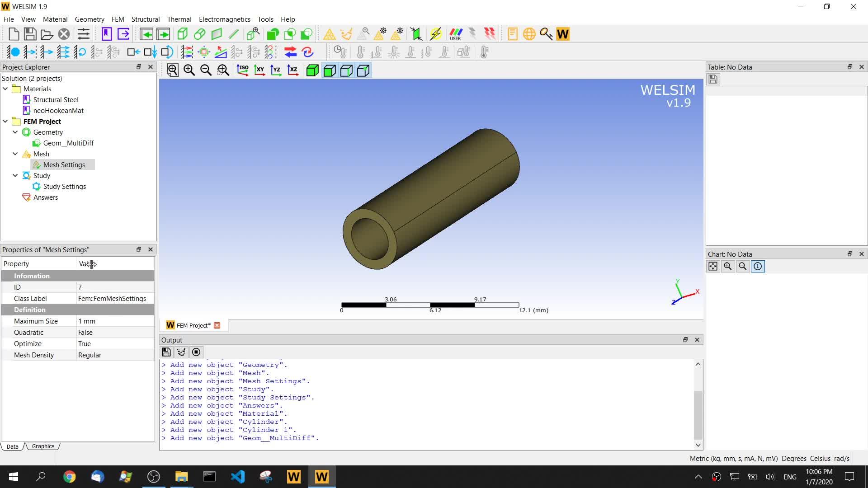Click the Save file toolbar icon
This screenshot has height=488, width=868.
(30, 34)
